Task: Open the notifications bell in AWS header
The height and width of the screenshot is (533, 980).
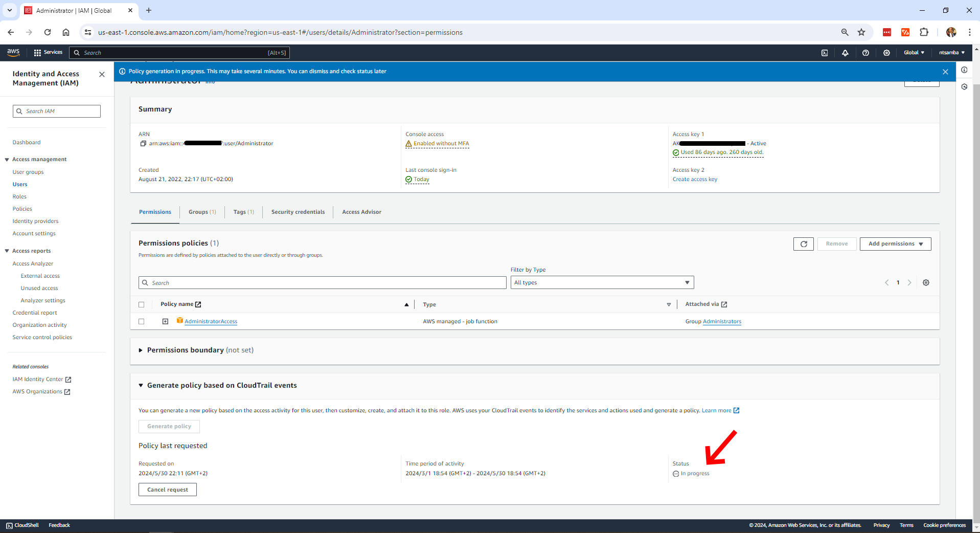Action: (845, 53)
